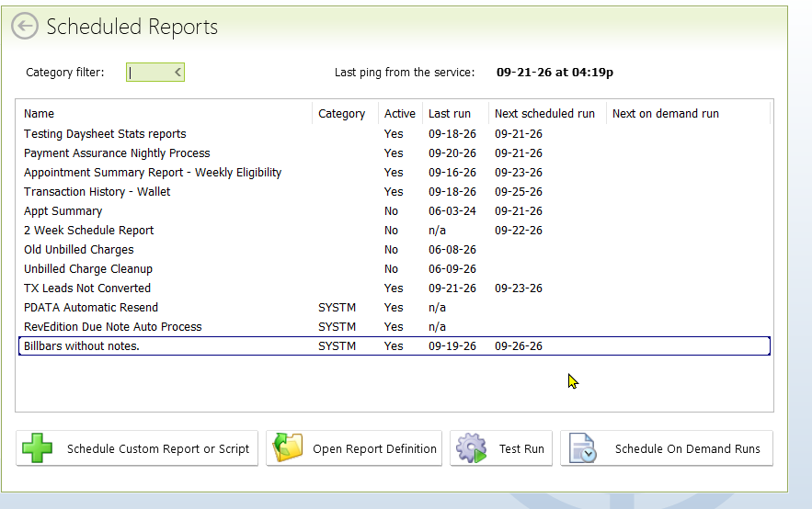Image resolution: width=812 pixels, height=509 pixels.
Task: Select the Appt Summary report
Action: pos(395,211)
